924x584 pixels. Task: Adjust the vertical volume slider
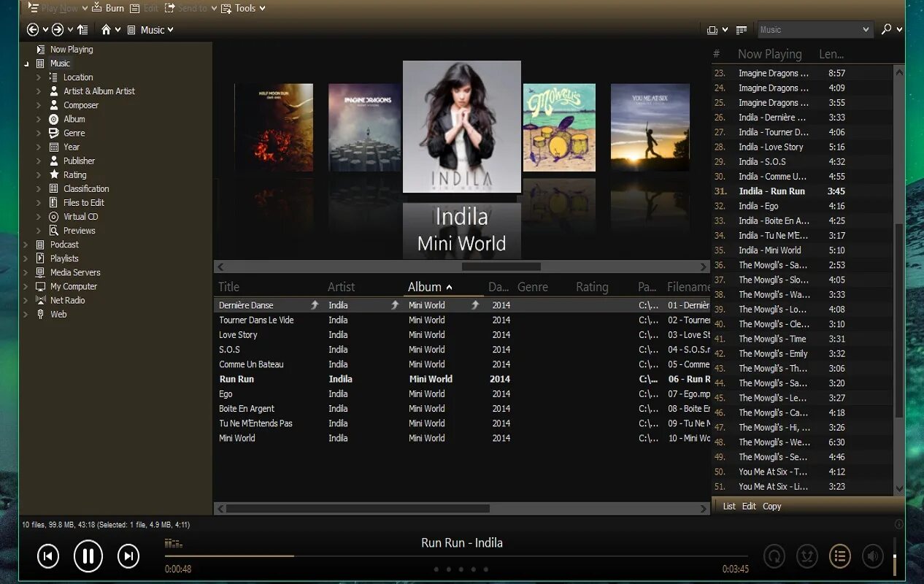click(896, 557)
